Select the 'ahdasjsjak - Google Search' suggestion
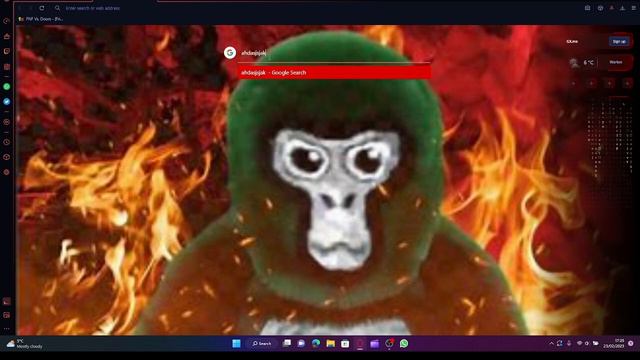 [334, 72]
